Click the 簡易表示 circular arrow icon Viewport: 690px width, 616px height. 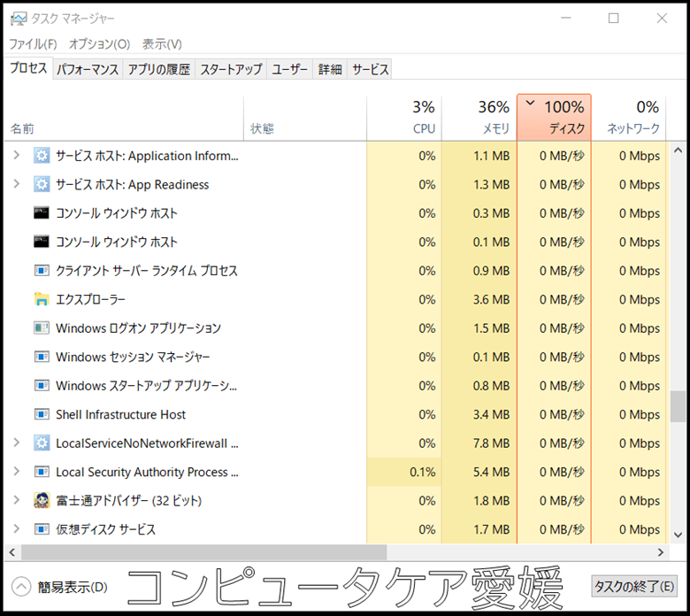21,587
